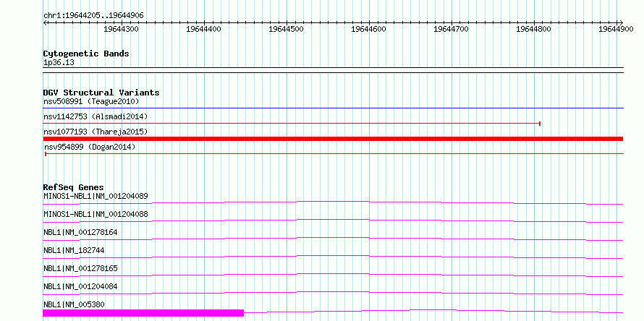Viewport: 644px width, 321px height.
Task: Click the end marker of nsv1142753 line
Action: coord(539,123)
